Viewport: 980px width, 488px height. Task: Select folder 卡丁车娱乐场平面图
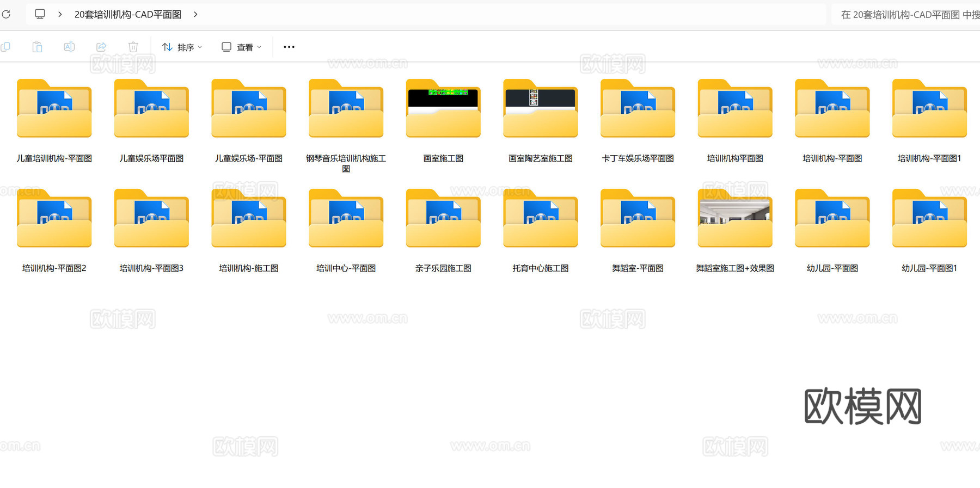click(x=638, y=121)
